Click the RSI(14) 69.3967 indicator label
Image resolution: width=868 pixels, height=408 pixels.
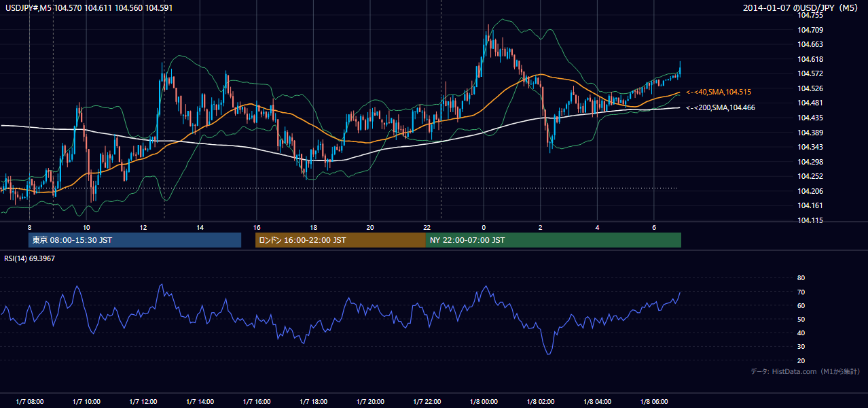pos(30,258)
